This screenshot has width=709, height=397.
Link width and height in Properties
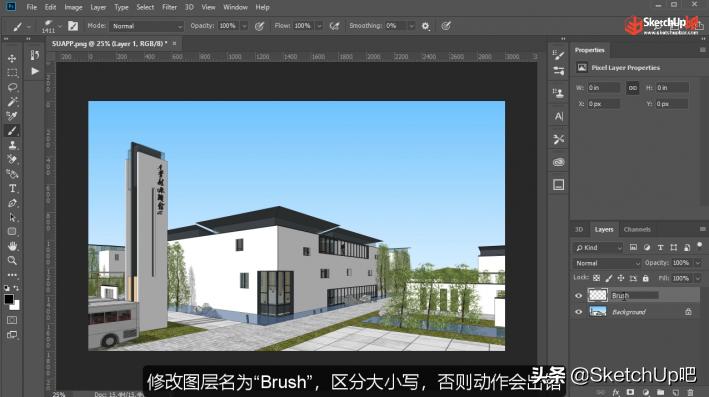[633, 88]
